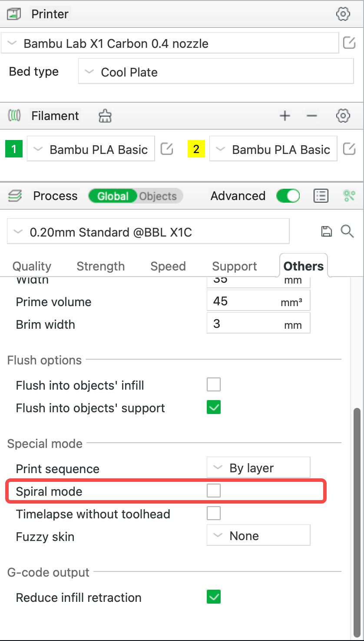The image size is (364, 641).
Task: Remove a filament with the minus icon
Action: pos(312,116)
